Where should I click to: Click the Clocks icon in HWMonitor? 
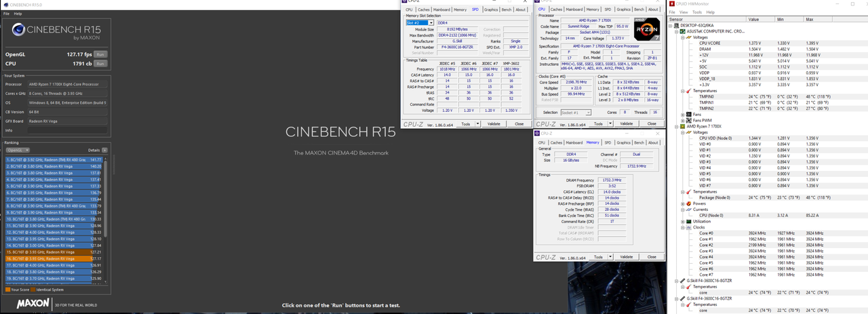[x=688, y=227]
